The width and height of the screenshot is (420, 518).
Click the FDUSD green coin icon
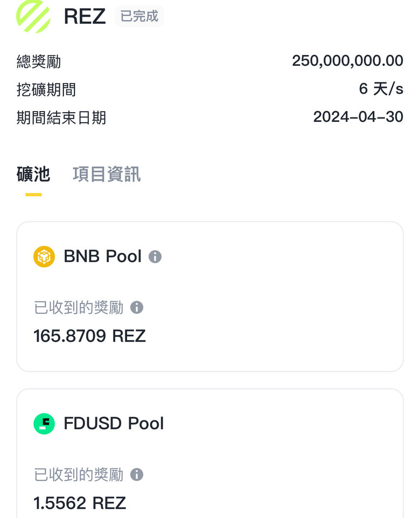pyautogui.click(x=44, y=424)
